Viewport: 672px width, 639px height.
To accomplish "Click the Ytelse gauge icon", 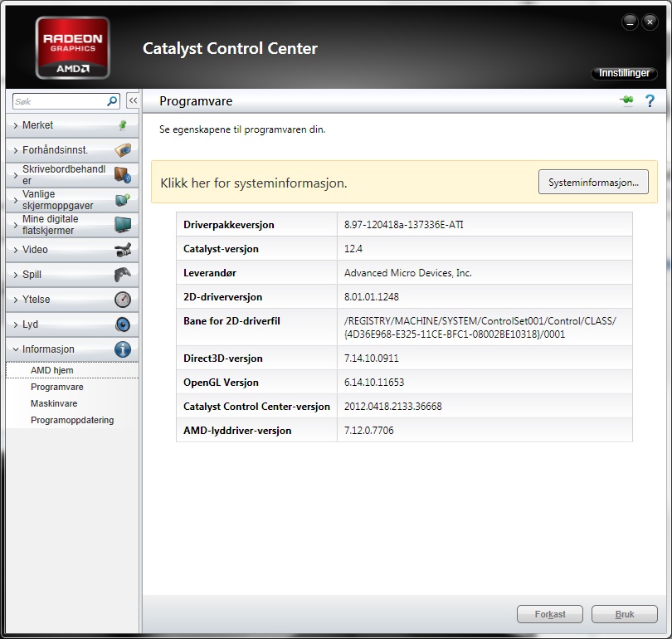I will coord(123,299).
